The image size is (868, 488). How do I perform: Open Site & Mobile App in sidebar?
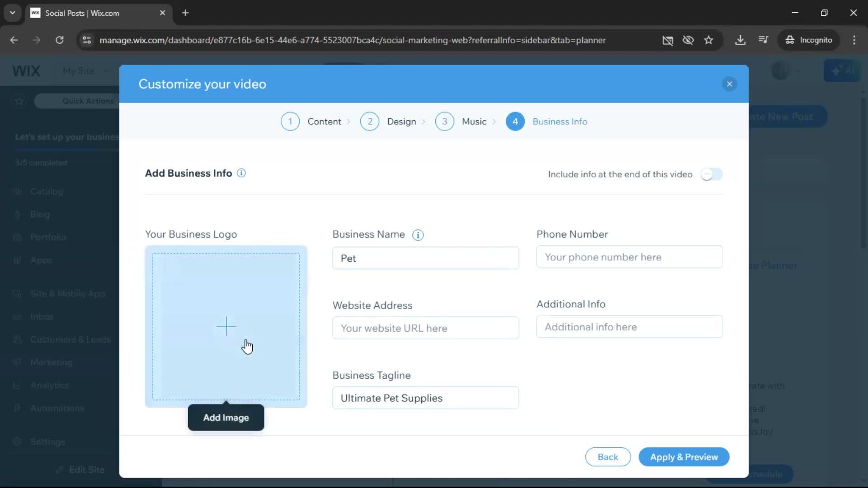coord(68,294)
